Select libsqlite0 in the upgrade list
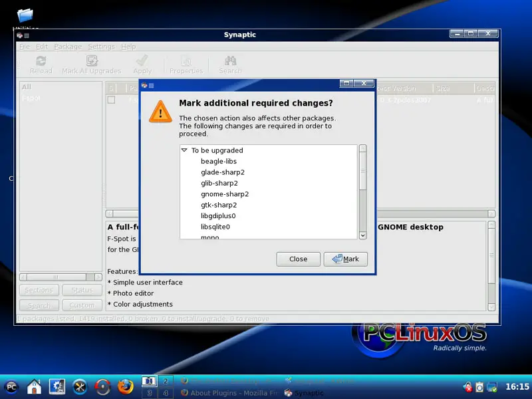Image resolution: width=532 pixels, height=399 pixels. [x=215, y=226]
